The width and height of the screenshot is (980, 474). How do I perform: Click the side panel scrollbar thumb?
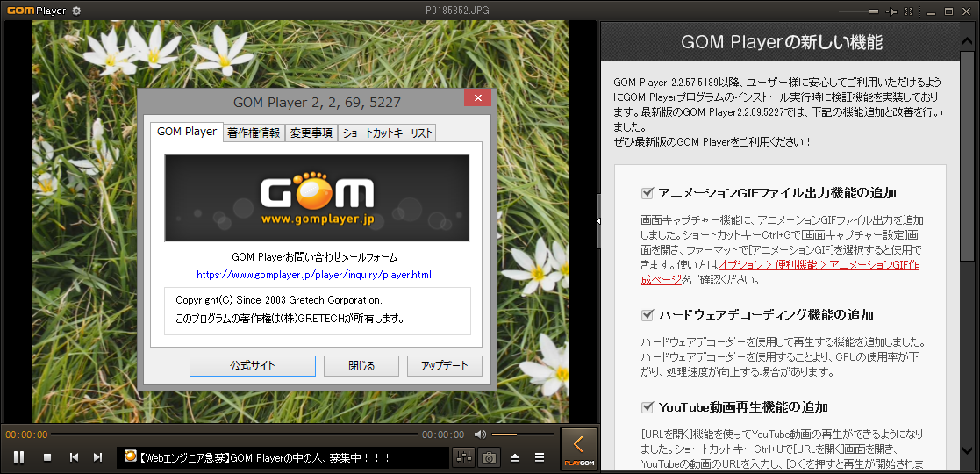click(967, 155)
